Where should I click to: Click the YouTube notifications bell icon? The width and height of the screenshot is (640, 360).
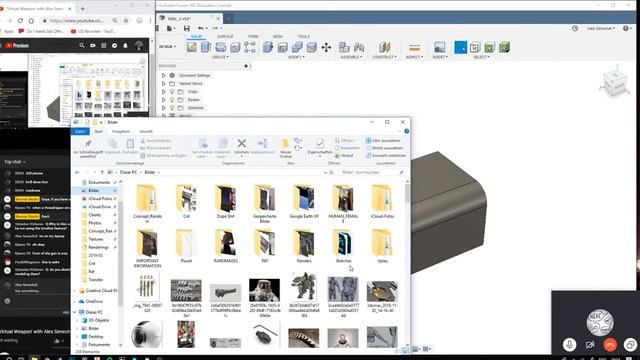click(125, 46)
